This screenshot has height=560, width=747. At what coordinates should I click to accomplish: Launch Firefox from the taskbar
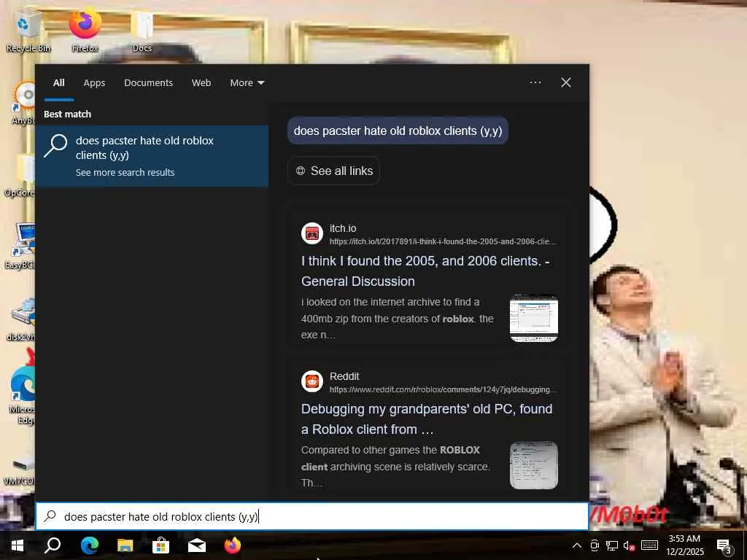tap(233, 545)
